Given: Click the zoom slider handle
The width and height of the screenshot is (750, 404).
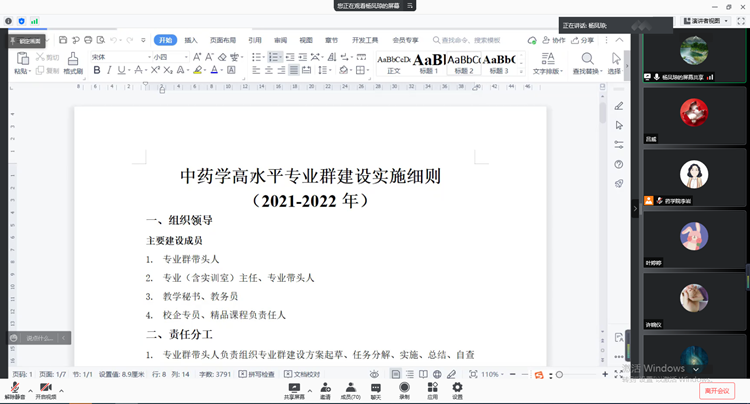Looking at the screenshot, I should pos(559,374).
